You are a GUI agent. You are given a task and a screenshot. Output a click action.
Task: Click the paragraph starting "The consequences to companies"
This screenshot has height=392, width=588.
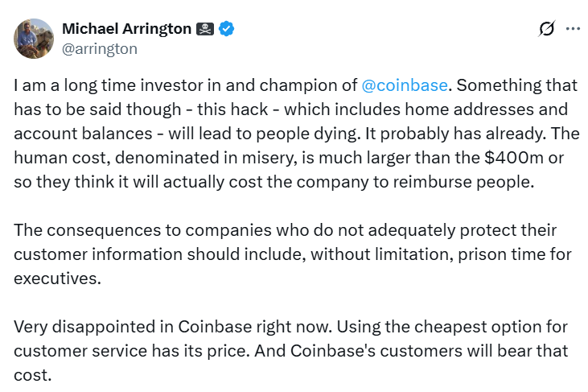pos(294,253)
